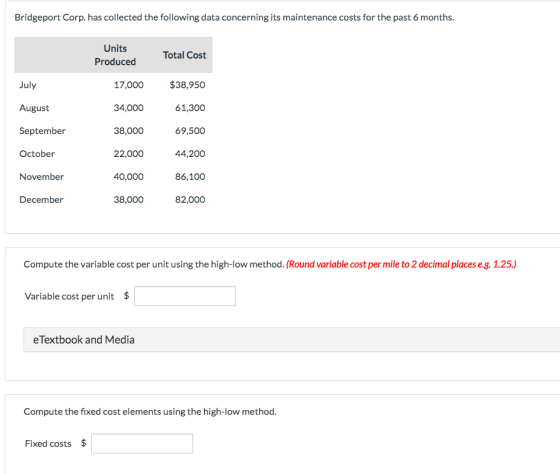Screen dimensions: 560x474
Task: Click the red rounding instruction text
Action: click(401, 264)
